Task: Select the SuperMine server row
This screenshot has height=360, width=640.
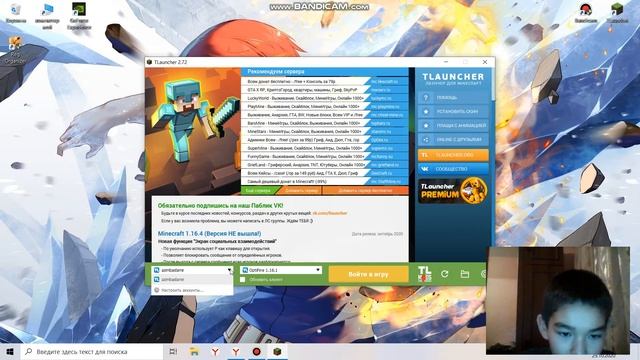Action: click(x=324, y=148)
